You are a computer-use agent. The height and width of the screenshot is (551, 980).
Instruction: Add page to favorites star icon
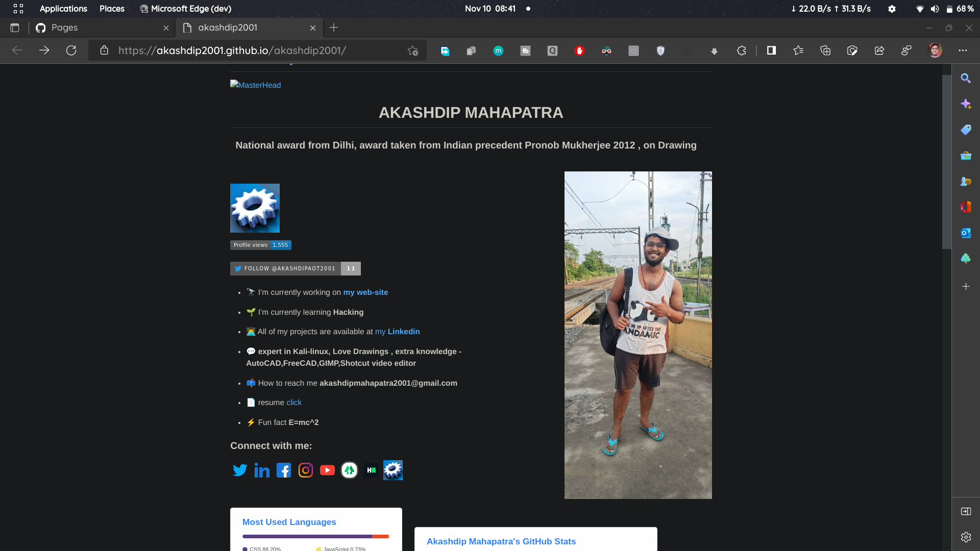pyautogui.click(x=412, y=51)
